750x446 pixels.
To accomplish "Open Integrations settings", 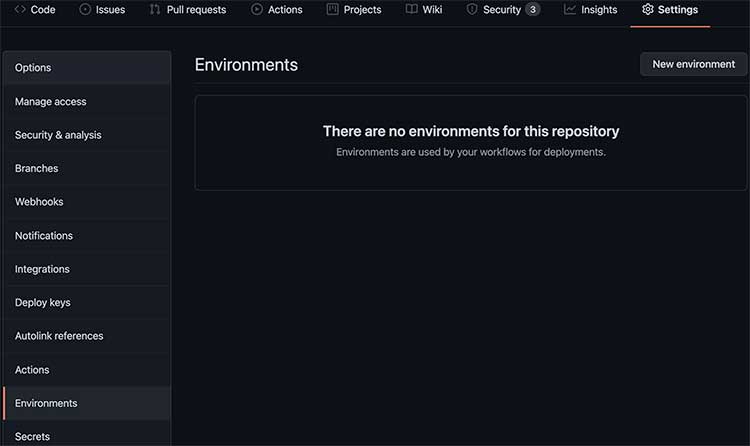I will 87,269.
